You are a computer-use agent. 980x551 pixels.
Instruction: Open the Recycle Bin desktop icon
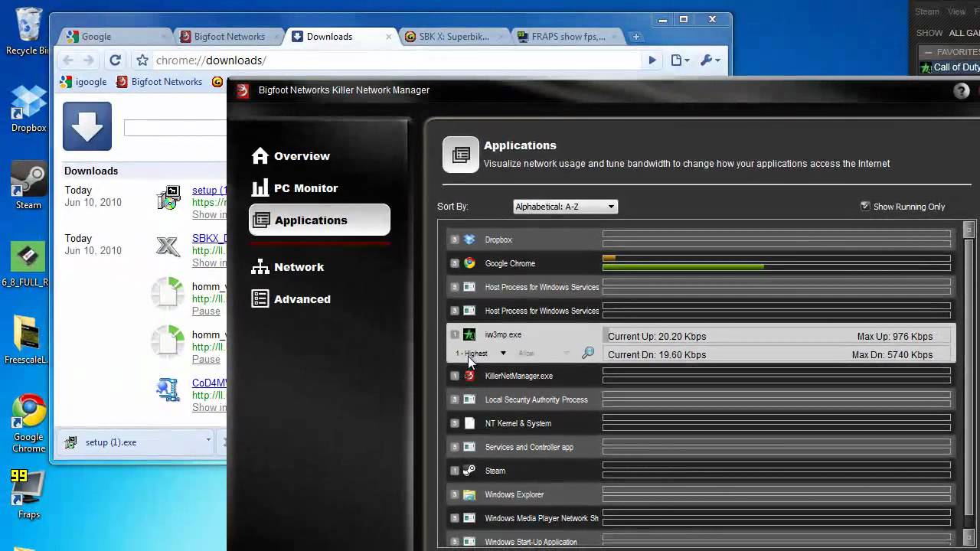tap(28, 31)
